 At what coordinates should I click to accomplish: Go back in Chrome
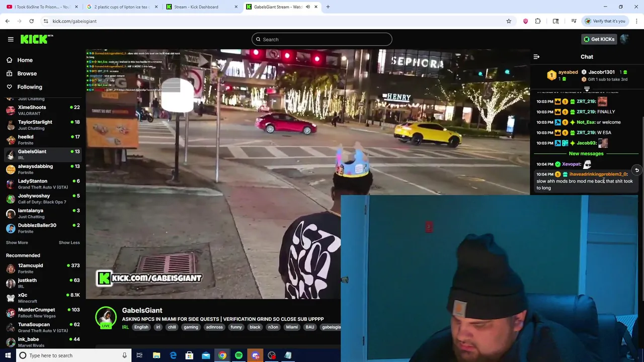pos(8,21)
